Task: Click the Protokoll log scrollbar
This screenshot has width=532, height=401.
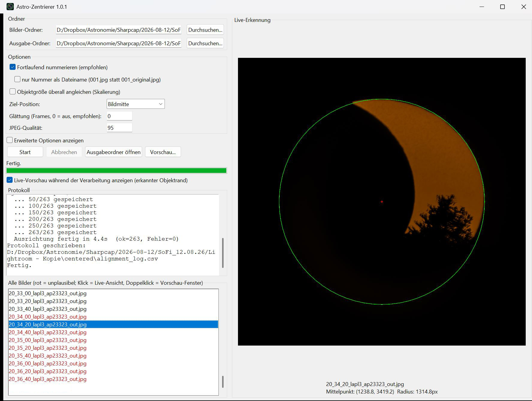Action: click(x=223, y=253)
